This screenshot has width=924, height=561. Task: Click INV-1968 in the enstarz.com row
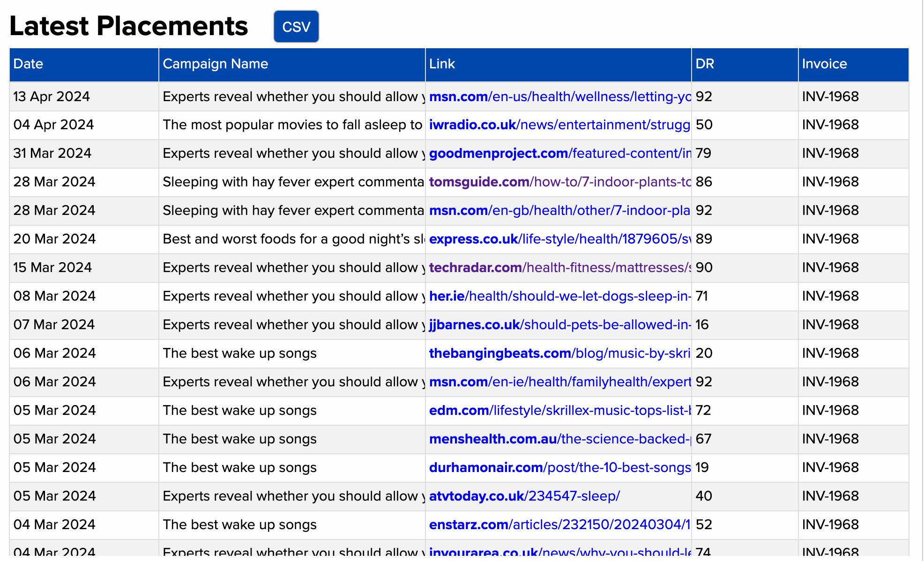point(830,524)
